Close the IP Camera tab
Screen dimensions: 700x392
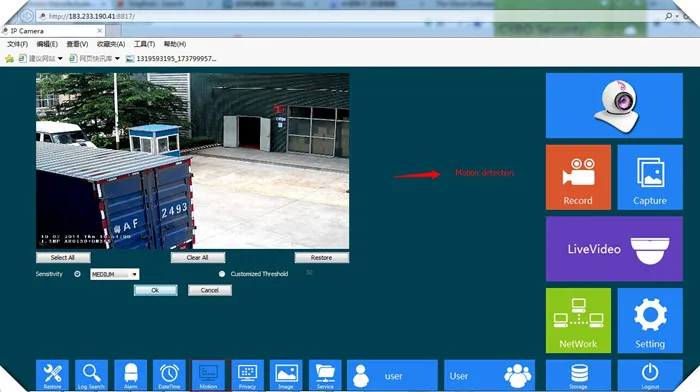click(100, 31)
